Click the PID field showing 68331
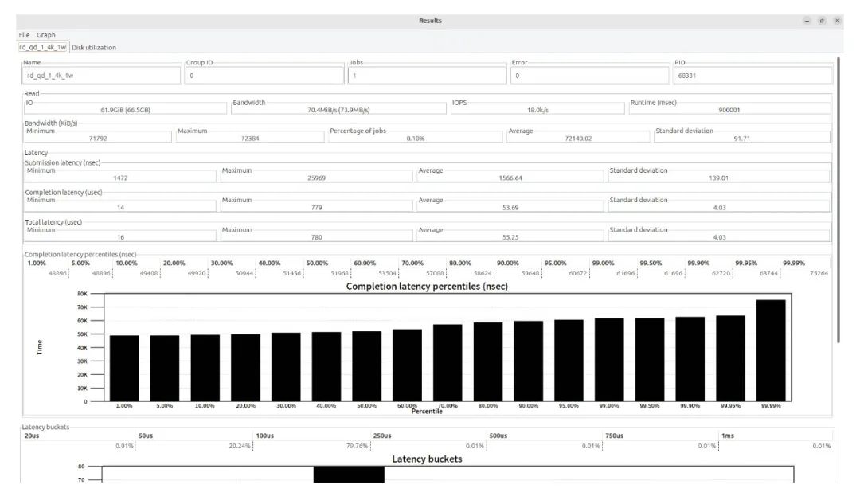The width and height of the screenshot is (860, 504). click(x=752, y=76)
